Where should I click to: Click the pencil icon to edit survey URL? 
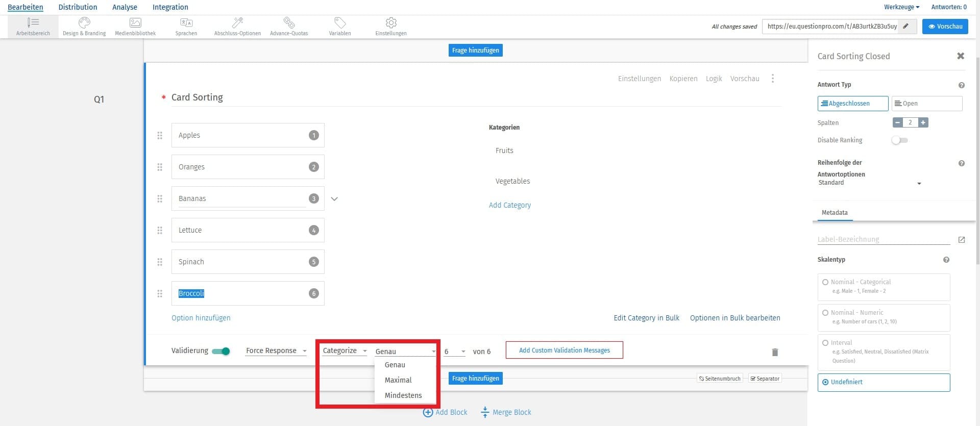[x=906, y=26]
